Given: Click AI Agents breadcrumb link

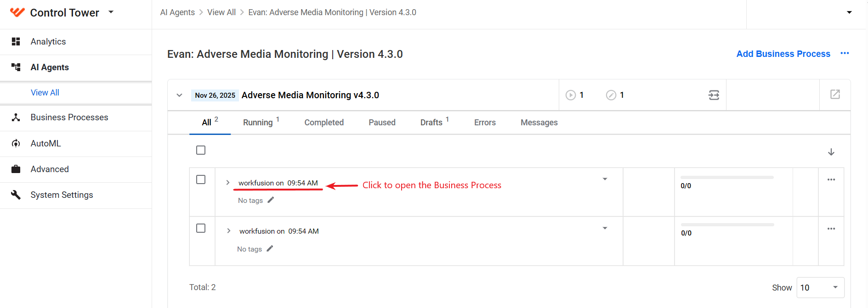Looking at the screenshot, I should [177, 12].
